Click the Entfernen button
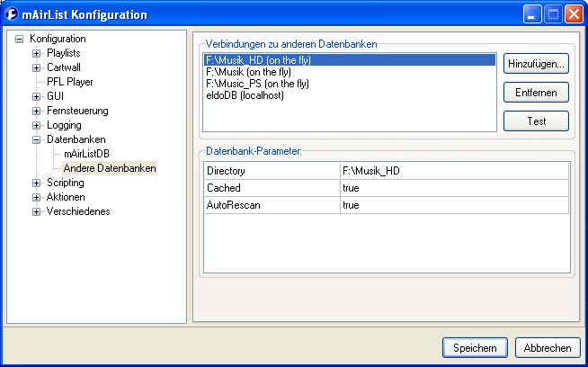The image size is (588, 367). pyautogui.click(x=536, y=93)
